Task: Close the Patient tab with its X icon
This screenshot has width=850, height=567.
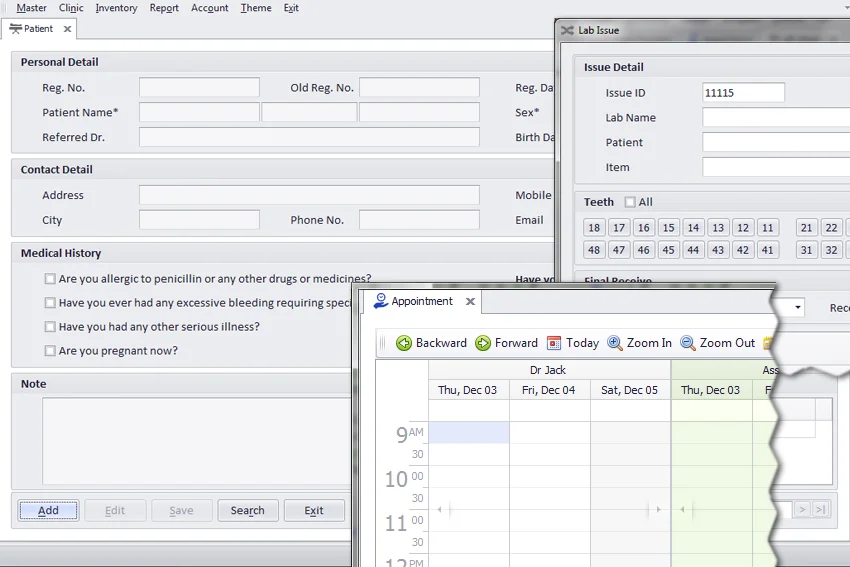Action: (x=68, y=29)
